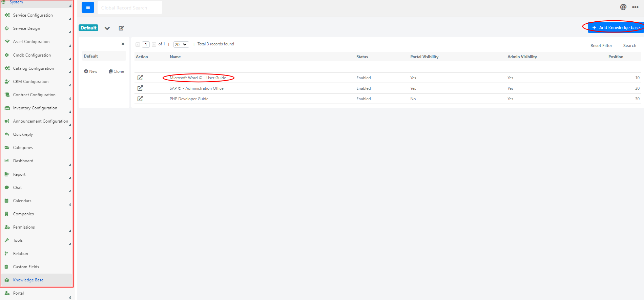
Task: Click the Search link above the table
Action: 630,46
